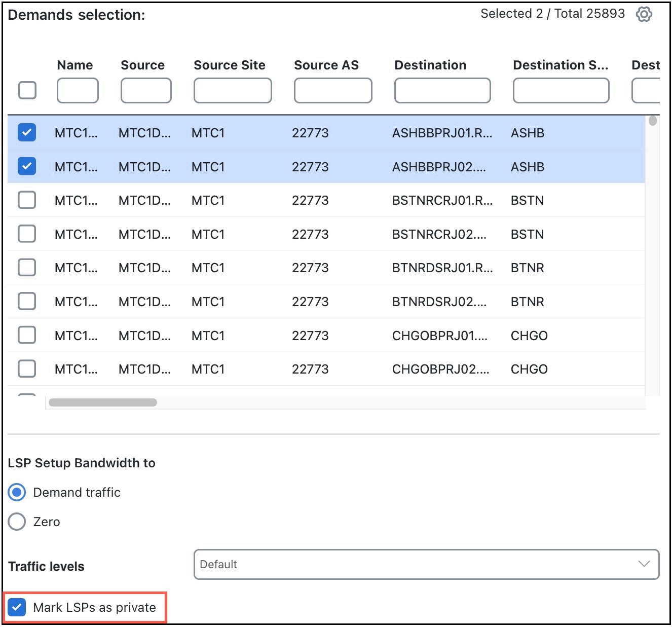Click the vertical scrollbar thumb

(653, 121)
